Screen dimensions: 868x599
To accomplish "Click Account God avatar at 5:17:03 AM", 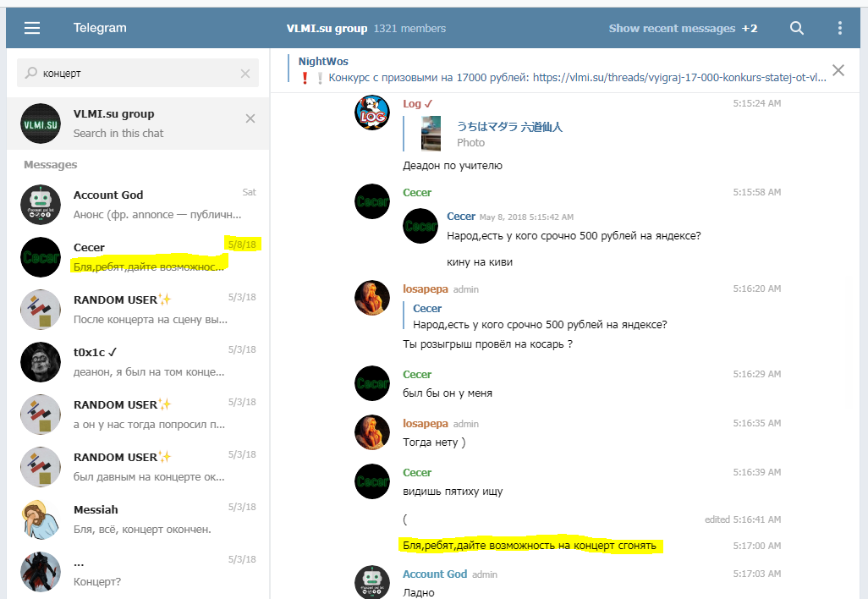I will 372,582.
